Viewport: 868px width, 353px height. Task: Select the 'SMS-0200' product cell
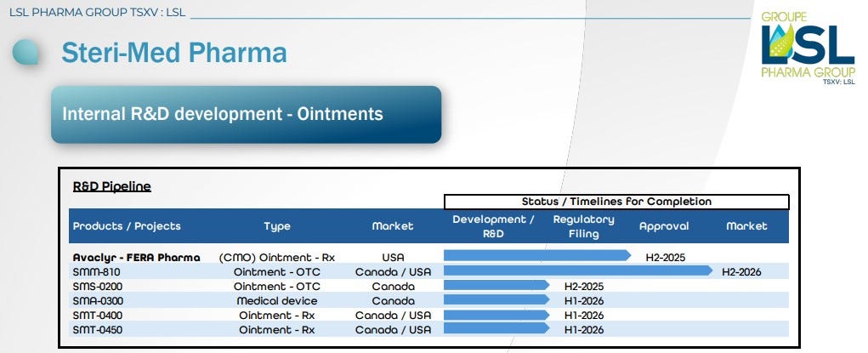click(98, 287)
